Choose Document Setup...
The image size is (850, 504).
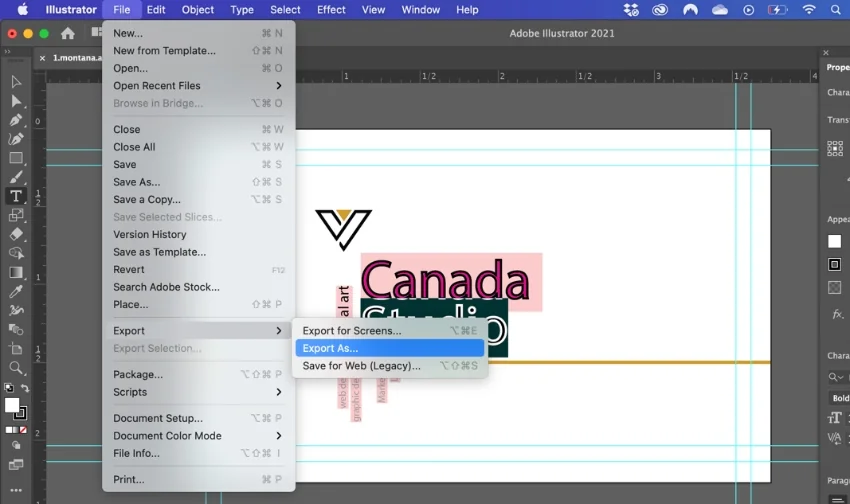click(x=198, y=418)
